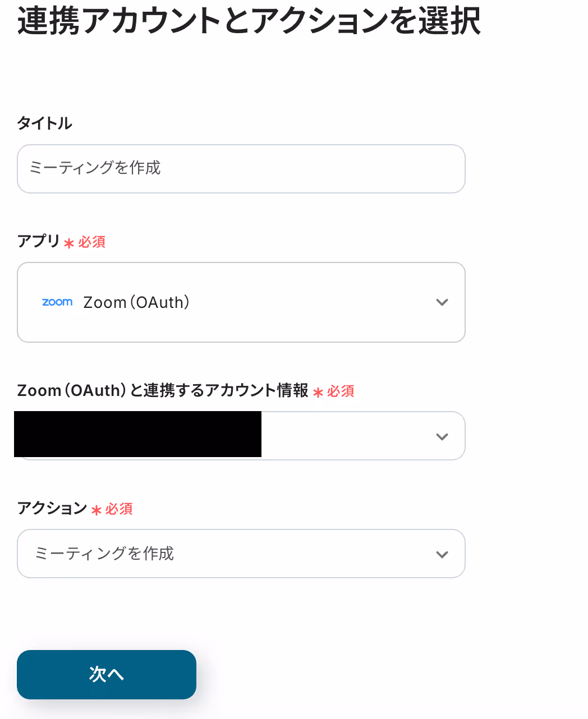Image resolution: width=588 pixels, height=719 pixels.
Task: Click the 必須 marker beside アクション
Action: click(x=119, y=509)
